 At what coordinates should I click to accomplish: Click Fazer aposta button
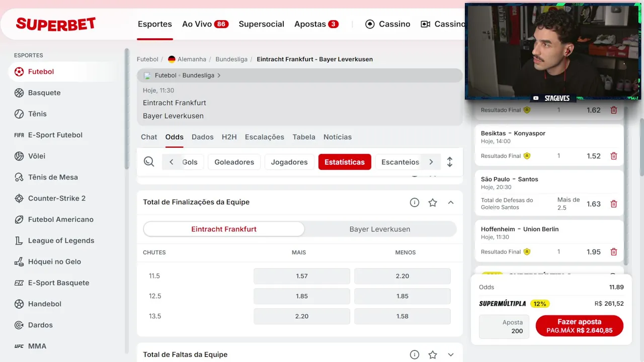pyautogui.click(x=580, y=326)
